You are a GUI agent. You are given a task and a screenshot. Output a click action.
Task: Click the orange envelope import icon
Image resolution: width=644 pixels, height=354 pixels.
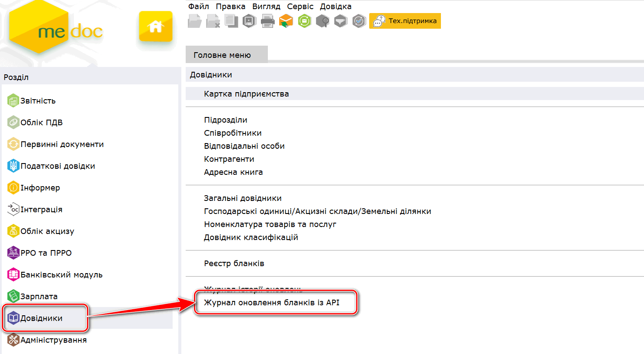click(x=286, y=21)
